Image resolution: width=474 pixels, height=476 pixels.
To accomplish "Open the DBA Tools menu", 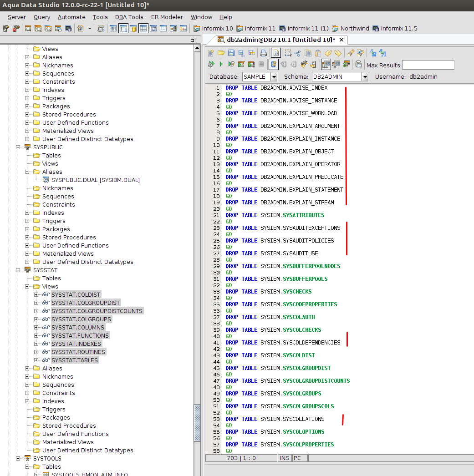I will 129,17.
